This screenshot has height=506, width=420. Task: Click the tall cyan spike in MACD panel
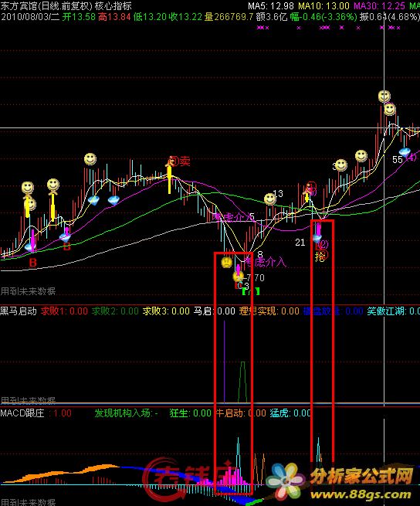tap(239, 461)
